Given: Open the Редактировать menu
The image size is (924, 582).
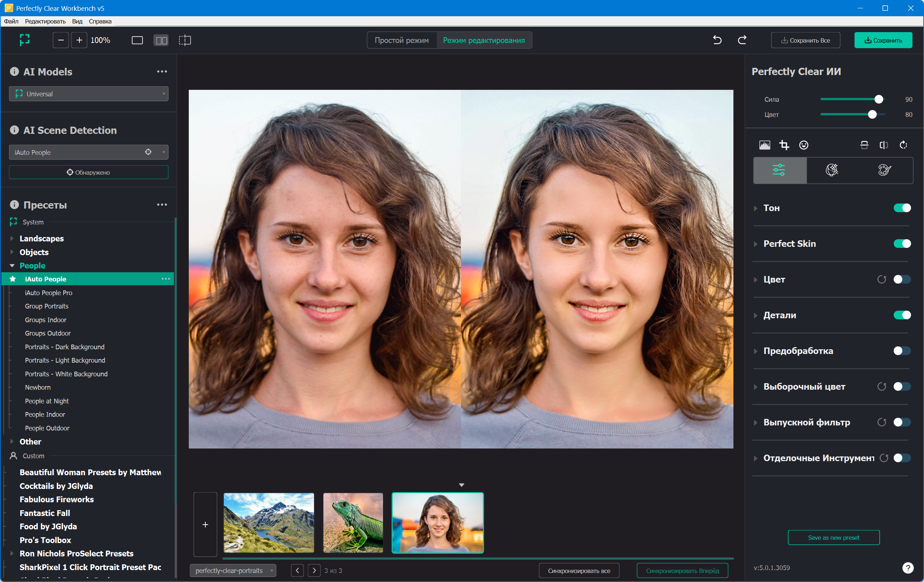Looking at the screenshot, I should (45, 22).
